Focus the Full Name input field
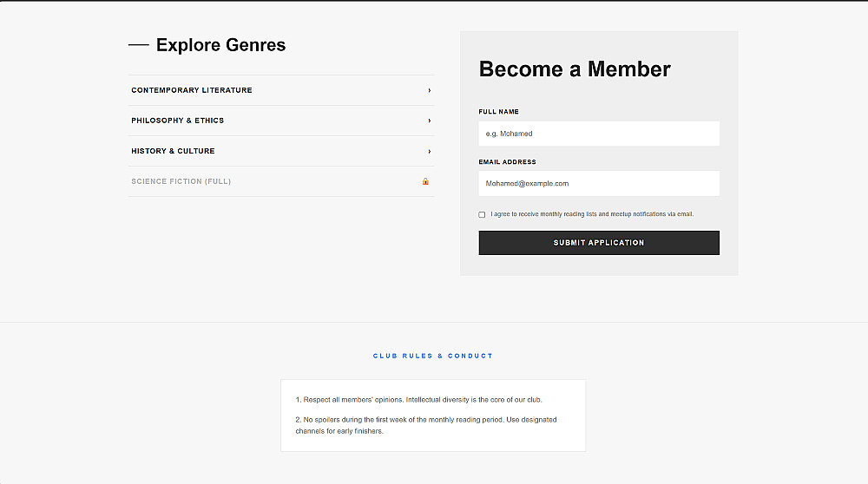This screenshot has height=484, width=868. coord(599,134)
